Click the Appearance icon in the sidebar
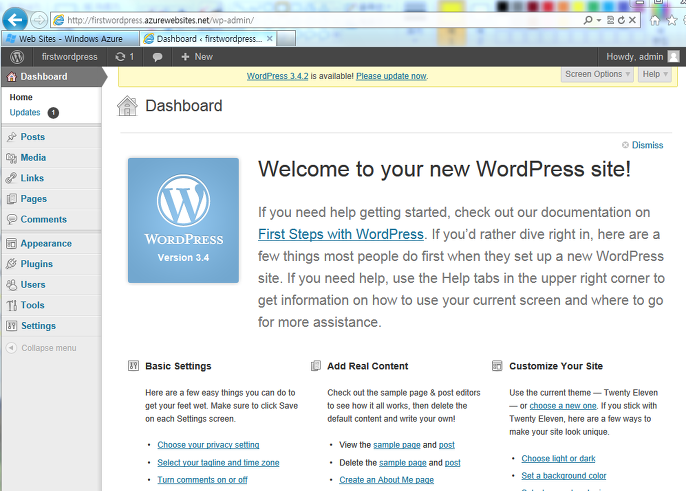The width and height of the screenshot is (686, 491). coord(11,244)
